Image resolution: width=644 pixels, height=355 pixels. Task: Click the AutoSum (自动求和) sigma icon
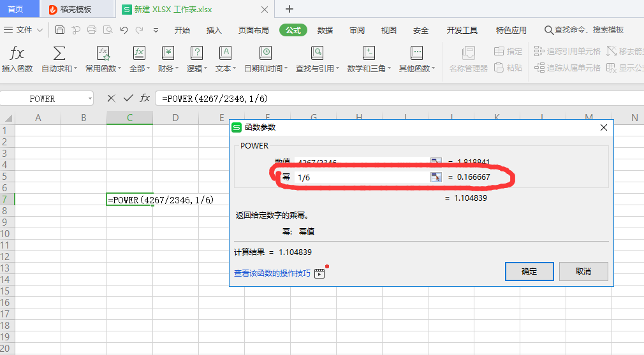[59, 54]
